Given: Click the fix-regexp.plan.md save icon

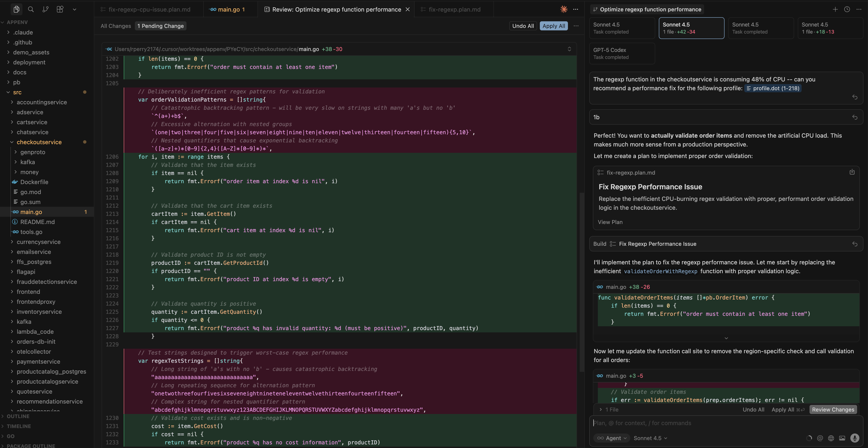Looking at the screenshot, I should (x=852, y=172).
